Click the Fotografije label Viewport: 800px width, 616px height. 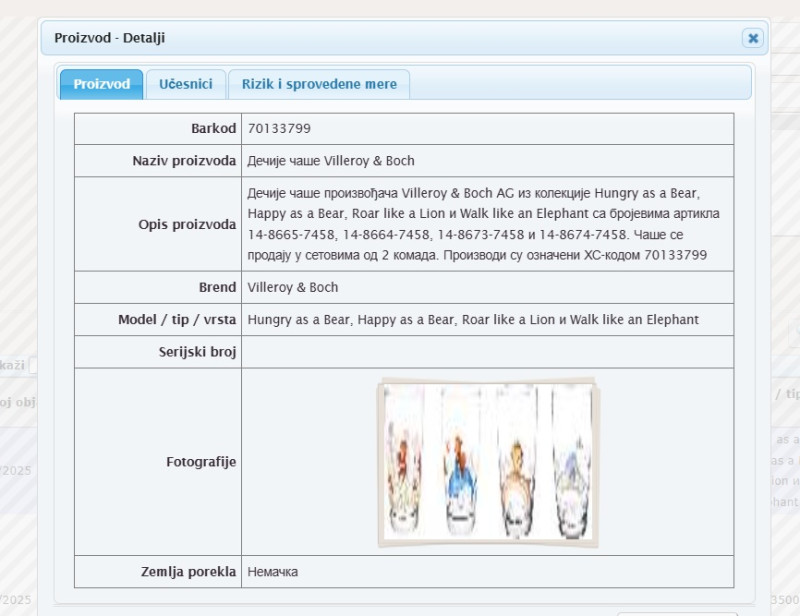click(201, 462)
